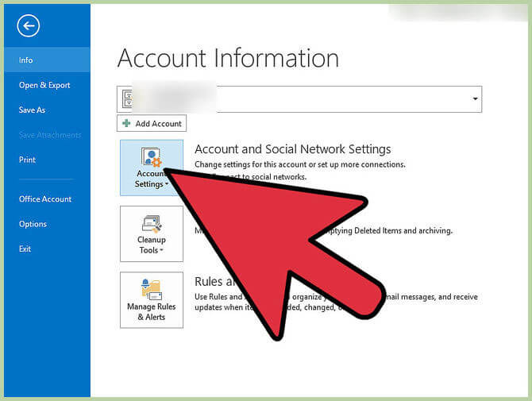The image size is (532, 401).
Task: Select the Info tab in the sidebar
Action: 26,60
